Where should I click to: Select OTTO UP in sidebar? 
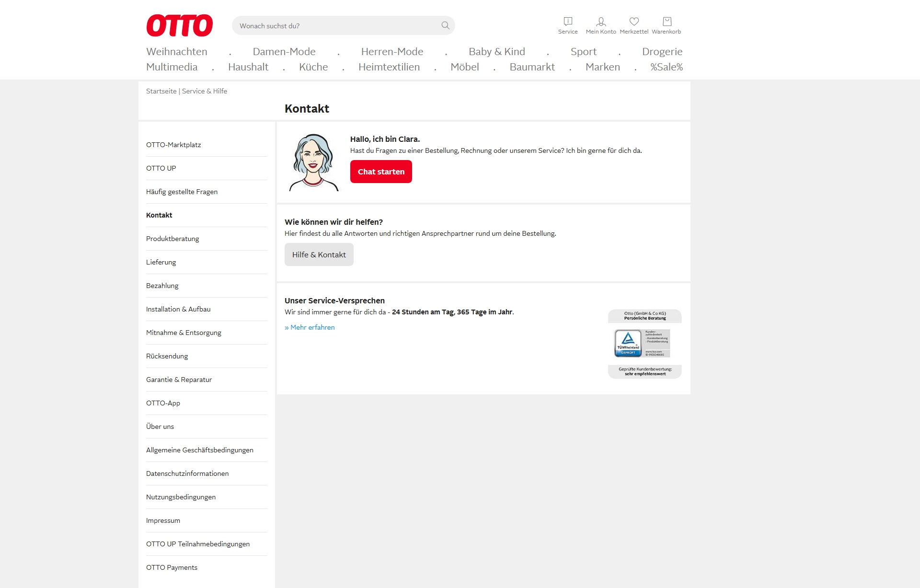pyautogui.click(x=207, y=168)
